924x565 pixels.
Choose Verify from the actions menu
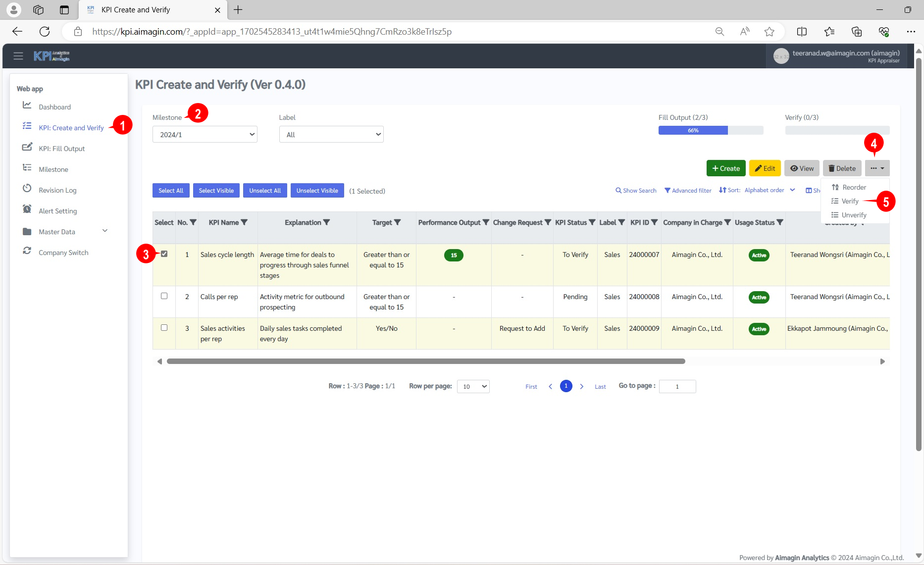point(850,201)
